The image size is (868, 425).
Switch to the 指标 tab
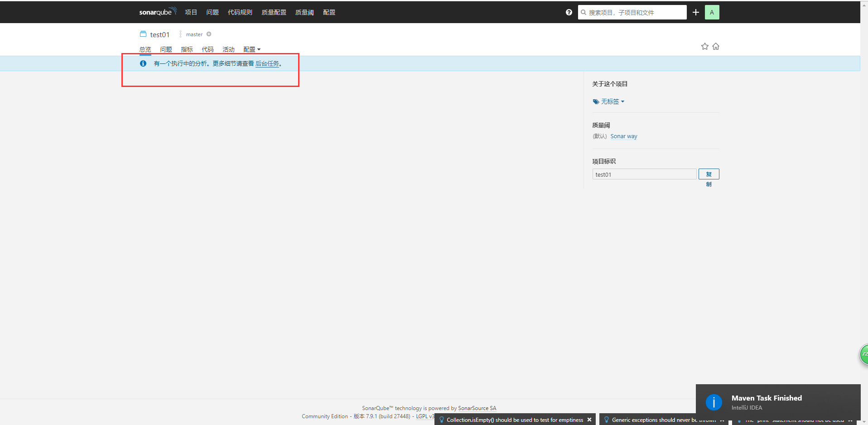click(187, 49)
